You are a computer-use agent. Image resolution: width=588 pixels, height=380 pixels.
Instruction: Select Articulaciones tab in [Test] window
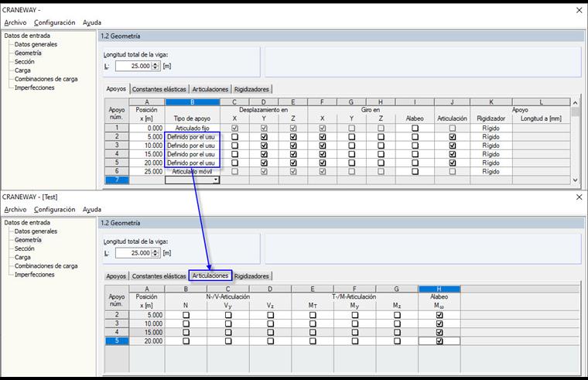210,276
